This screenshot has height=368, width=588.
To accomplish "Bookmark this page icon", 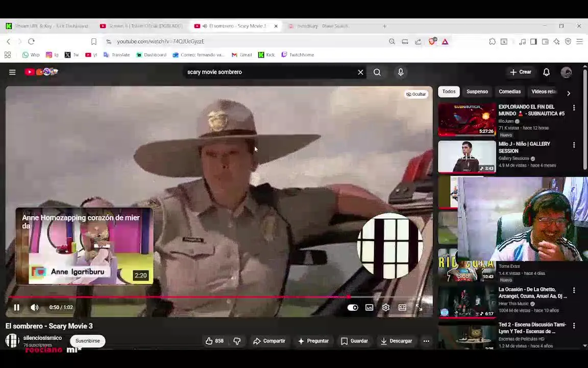I will click(94, 41).
